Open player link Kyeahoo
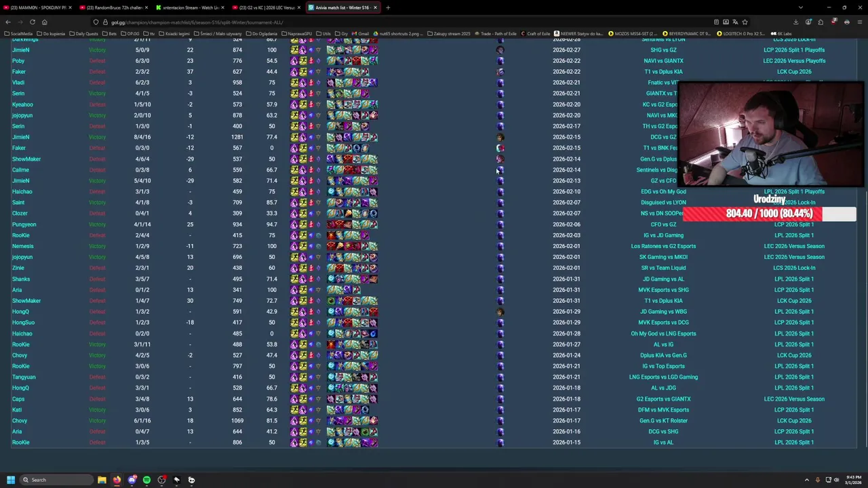This screenshot has width=868, height=488. pos(22,104)
